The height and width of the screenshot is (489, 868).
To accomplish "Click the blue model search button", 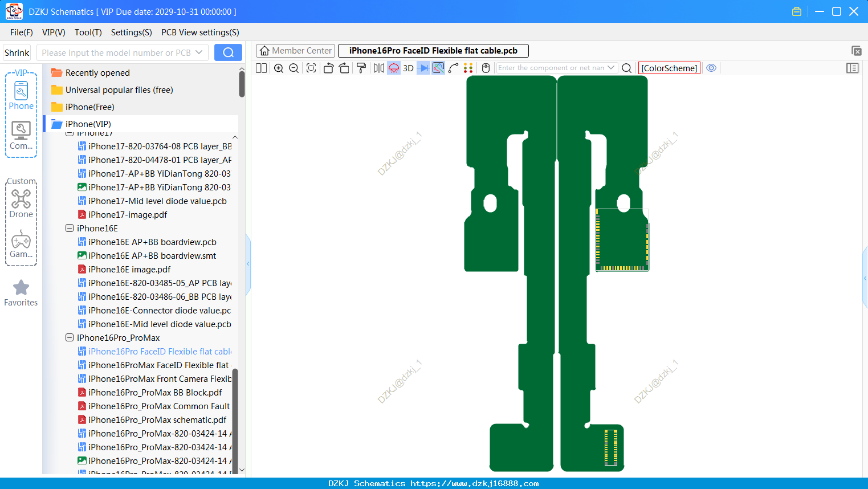I will coord(228,52).
